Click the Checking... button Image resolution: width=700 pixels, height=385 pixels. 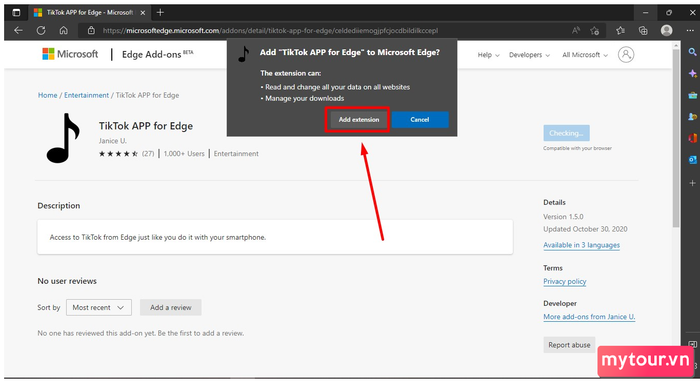point(567,133)
